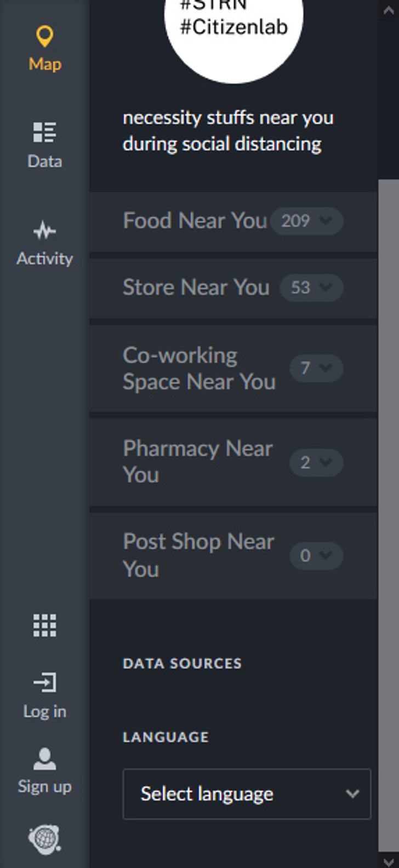Expand the Food Near You count dropdown

(307, 221)
